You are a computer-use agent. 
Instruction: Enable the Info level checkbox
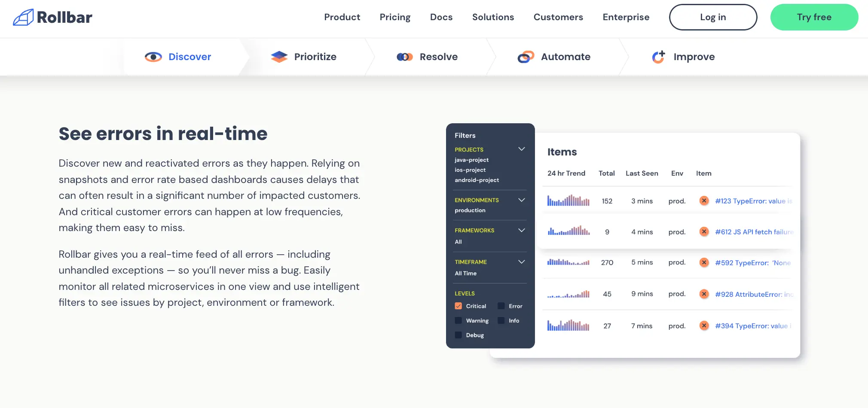point(501,321)
